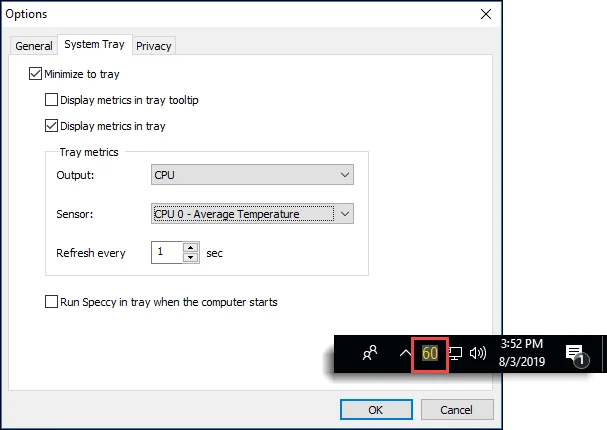Open the Action Center notification icon
This screenshot has height=430, width=607.
[576, 354]
